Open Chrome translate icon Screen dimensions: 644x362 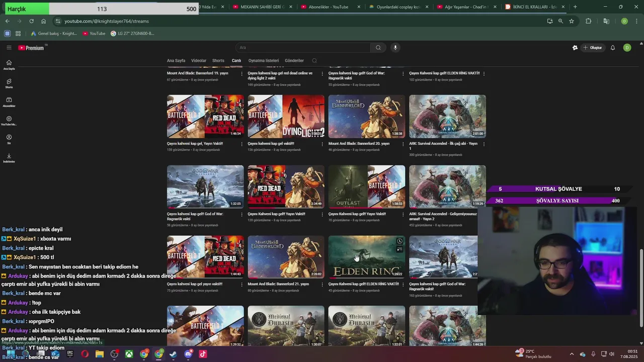coord(606,21)
